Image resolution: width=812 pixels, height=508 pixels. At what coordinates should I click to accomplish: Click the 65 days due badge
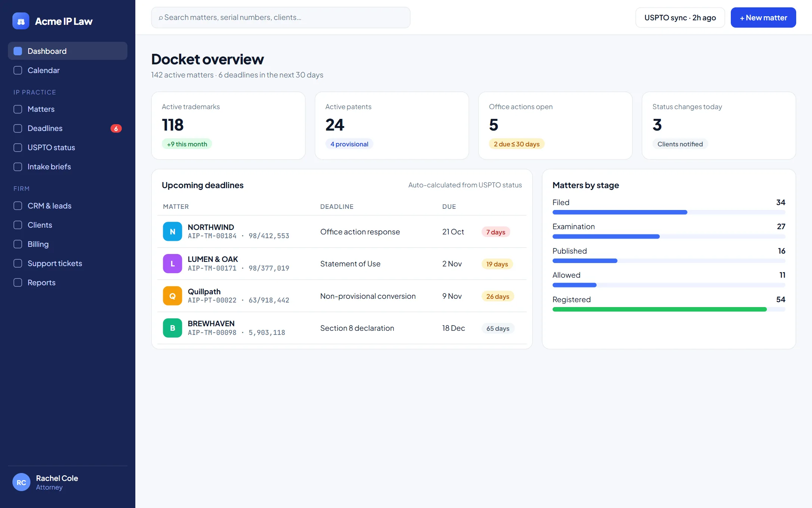point(498,329)
